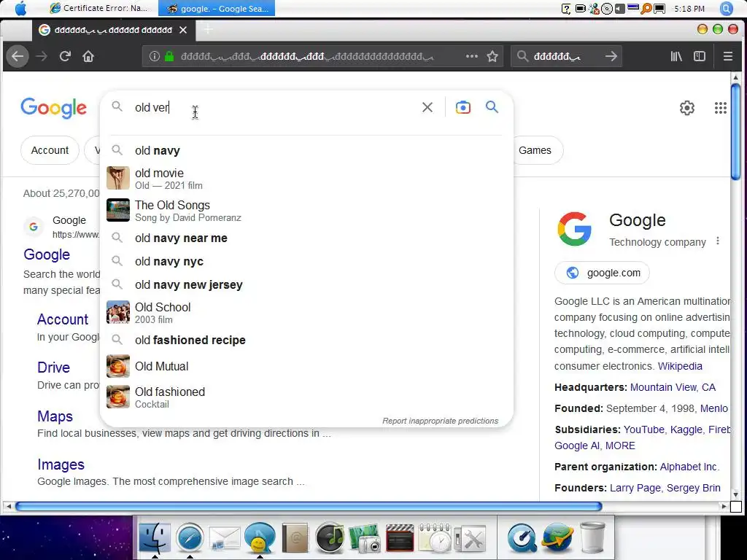Open Spotlight search in menu bar
This screenshot has height=560, width=747.
click(726, 9)
